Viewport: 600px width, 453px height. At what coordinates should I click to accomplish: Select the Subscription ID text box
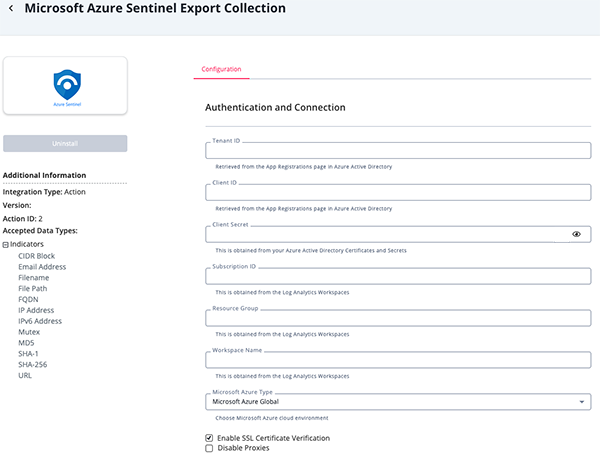point(398,276)
